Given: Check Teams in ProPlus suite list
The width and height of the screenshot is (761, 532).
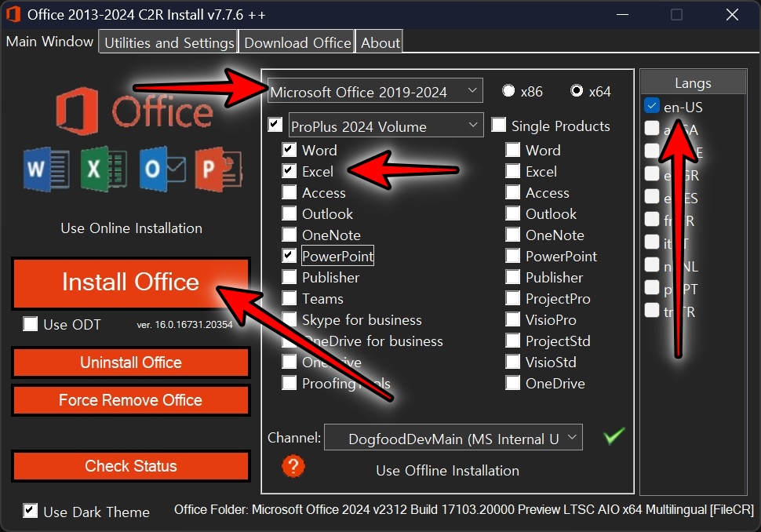Looking at the screenshot, I should pyautogui.click(x=289, y=297).
